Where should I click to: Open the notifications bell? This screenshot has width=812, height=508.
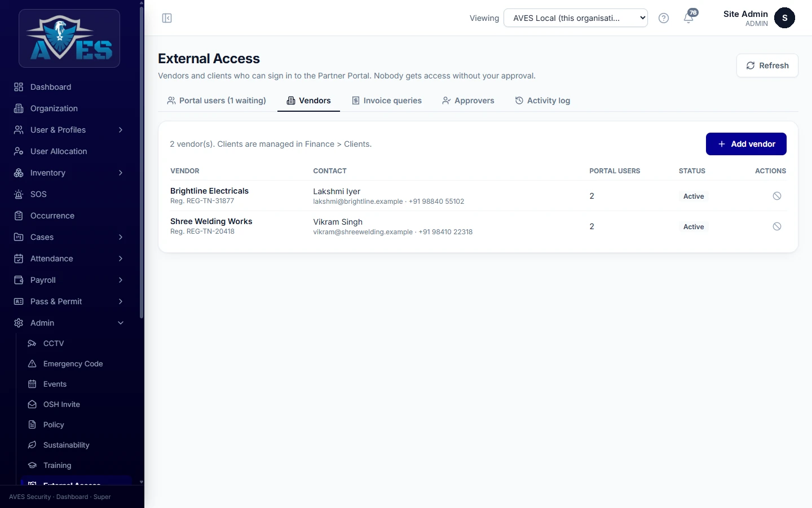(689, 18)
